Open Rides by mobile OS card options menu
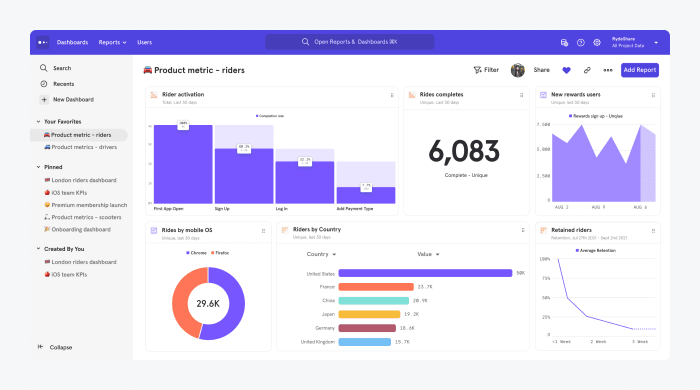This screenshot has width=700, height=390. coord(263,231)
